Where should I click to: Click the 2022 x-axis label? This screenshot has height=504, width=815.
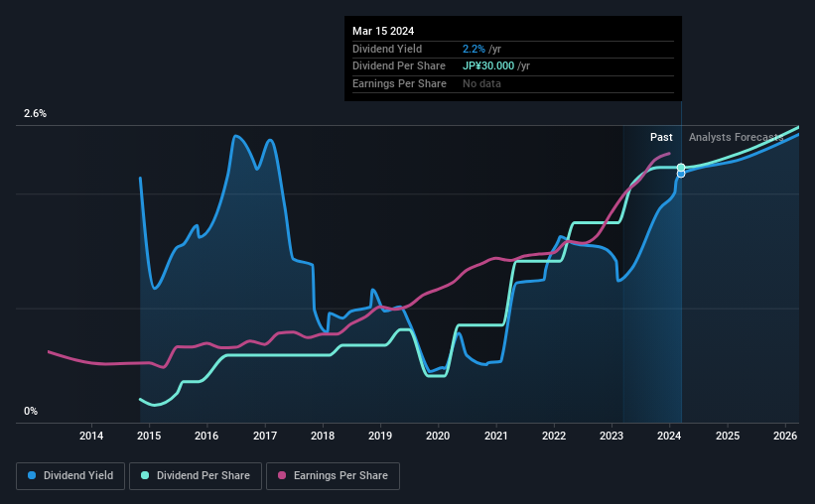[x=554, y=436]
